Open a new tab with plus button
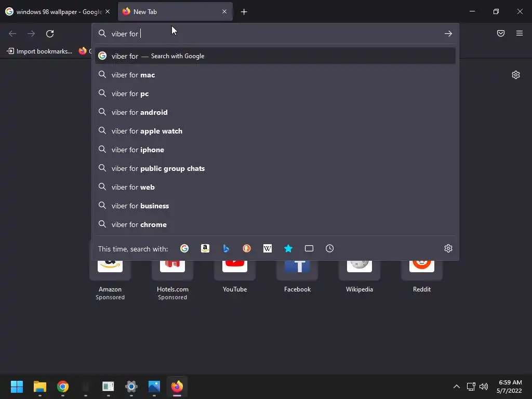 (x=244, y=12)
